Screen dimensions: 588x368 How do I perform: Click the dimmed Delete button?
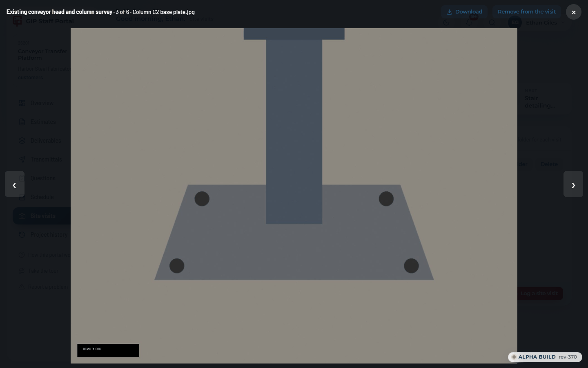549,164
